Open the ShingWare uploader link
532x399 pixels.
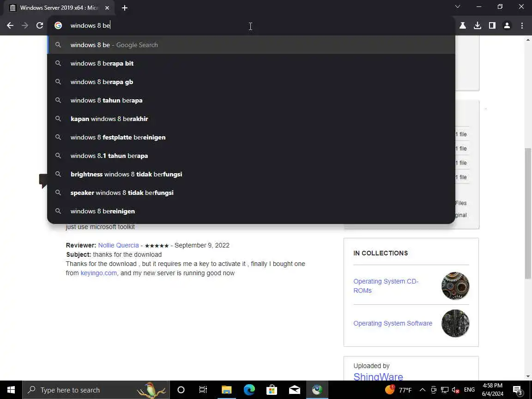point(378,376)
